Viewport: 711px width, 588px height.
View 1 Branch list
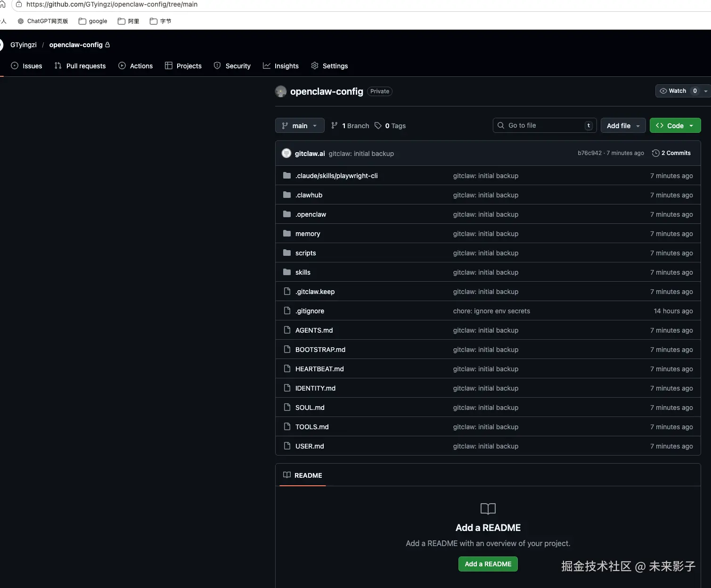click(x=350, y=126)
